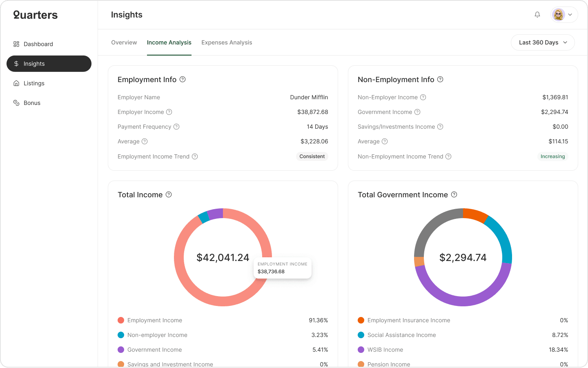Click help icon beside Total Government Income
This screenshot has height=368, width=588.
point(454,194)
